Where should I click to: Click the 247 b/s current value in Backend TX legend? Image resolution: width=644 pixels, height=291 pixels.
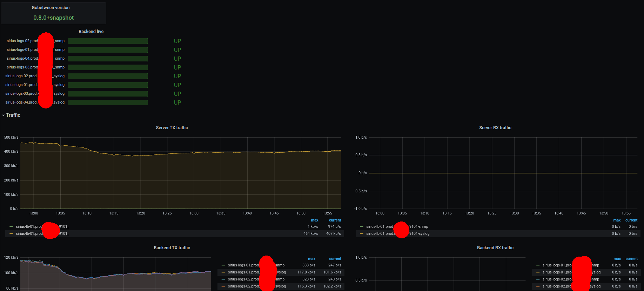tap(335, 265)
